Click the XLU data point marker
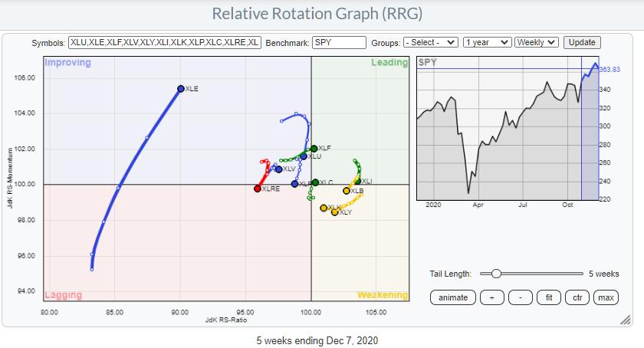 tap(304, 156)
